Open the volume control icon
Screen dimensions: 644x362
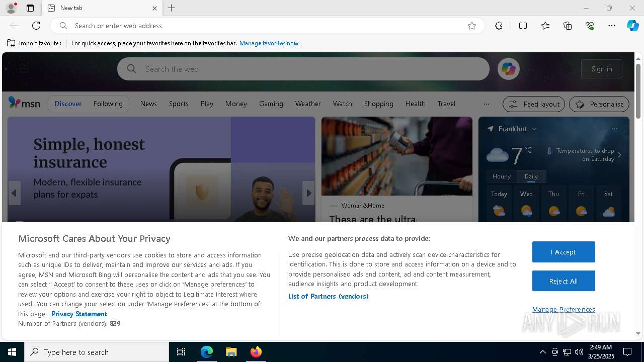coord(579,352)
